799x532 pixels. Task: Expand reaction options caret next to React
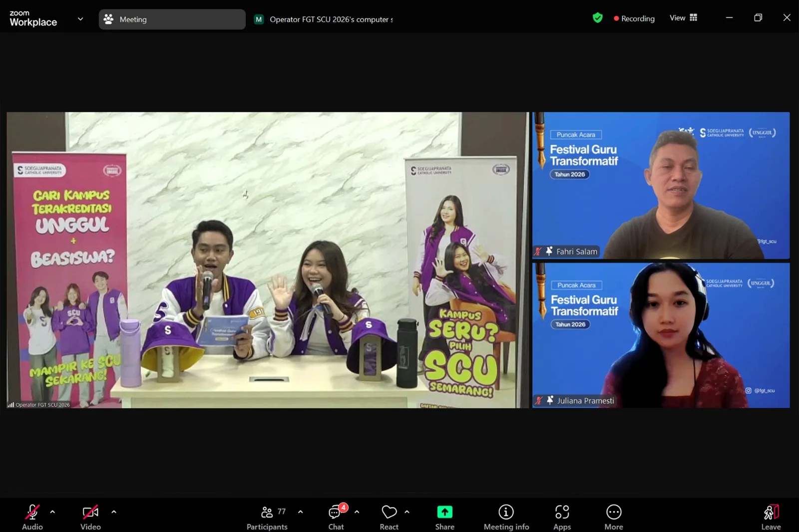coord(407,512)
